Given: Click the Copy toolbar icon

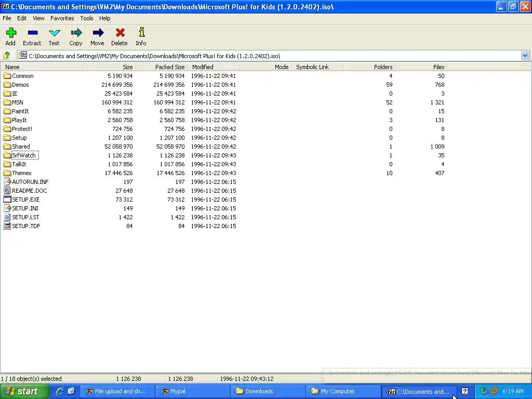Looking at the screenshot, I should (x=76, y=33).
